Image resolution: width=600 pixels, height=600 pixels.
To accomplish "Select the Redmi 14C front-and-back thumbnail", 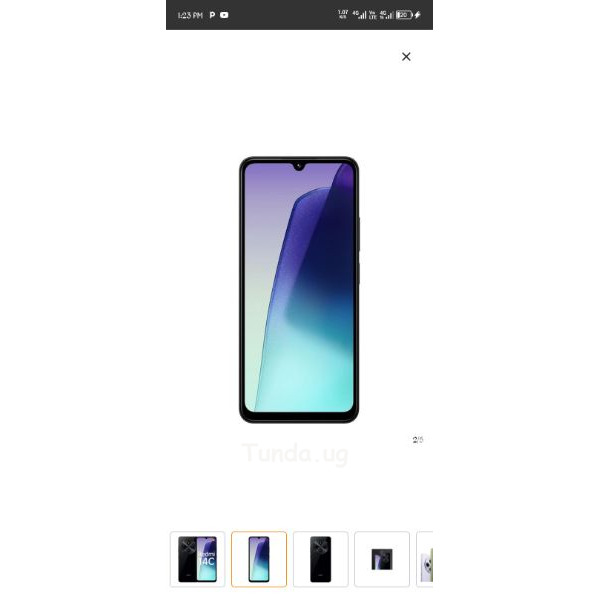I will tap(197, 559).
